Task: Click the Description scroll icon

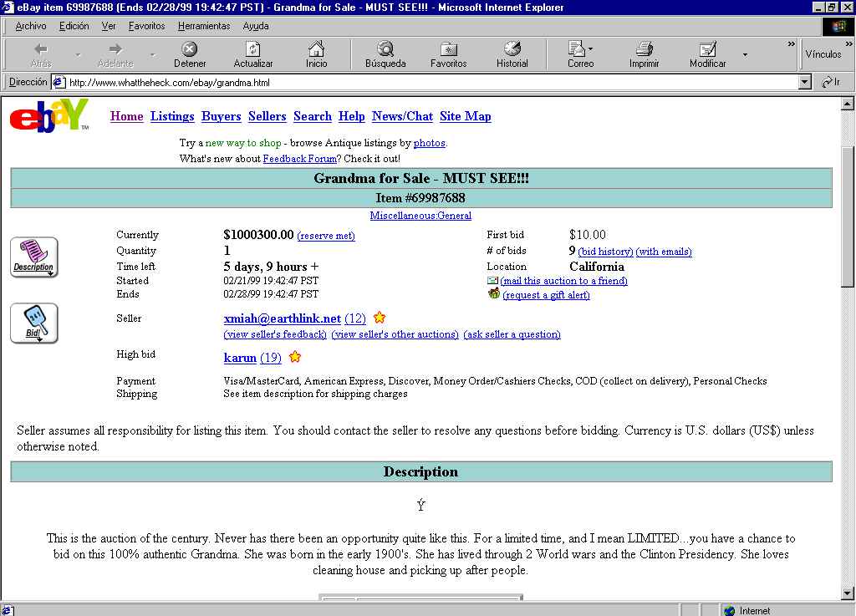Action: tap(34, 257)
